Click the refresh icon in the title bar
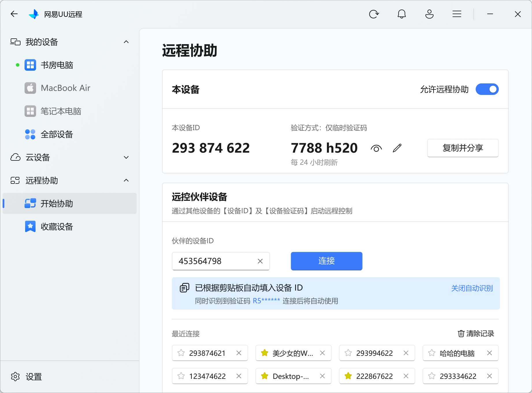Image resolution: width=532 pixels, height=393 pixels. point(374,14)
